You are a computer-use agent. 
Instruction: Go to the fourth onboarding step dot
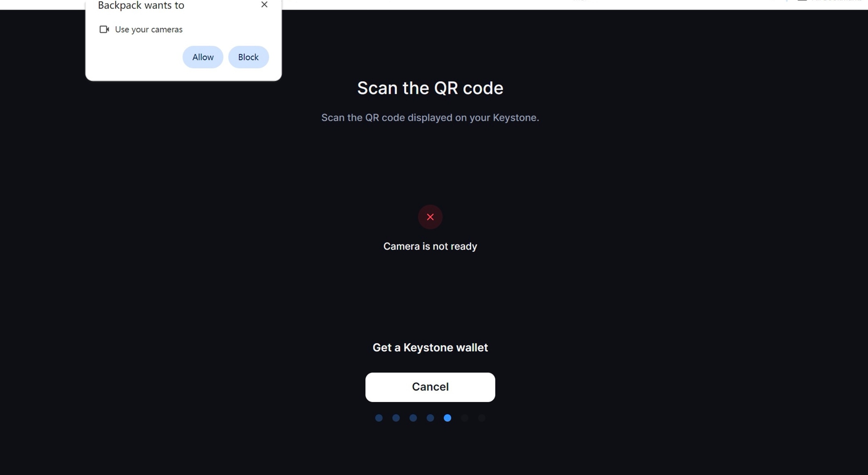coord(430,418)
